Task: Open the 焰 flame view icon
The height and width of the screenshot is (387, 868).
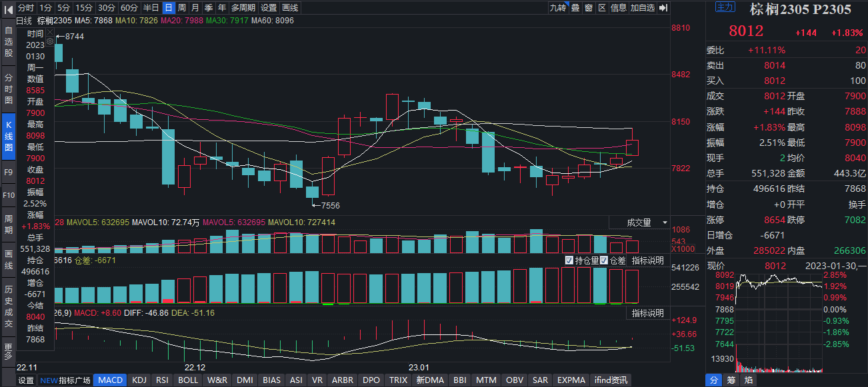Action: tap(749, 380)
